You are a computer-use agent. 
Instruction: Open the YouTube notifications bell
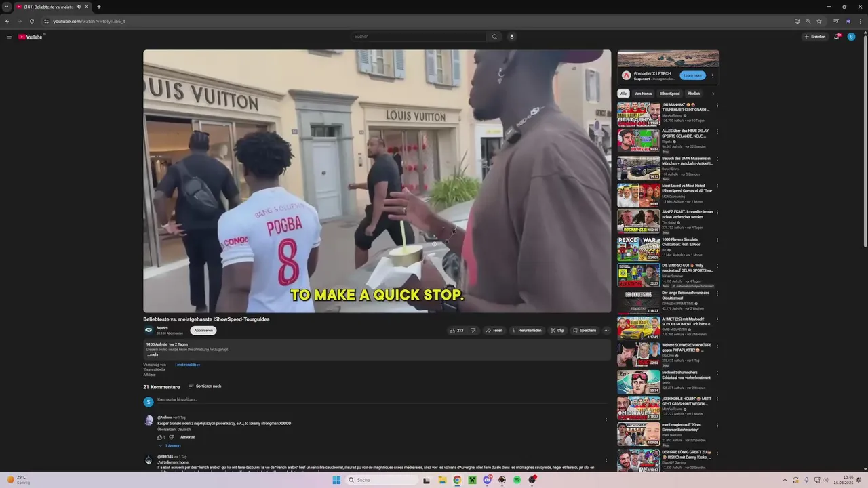tap(837, 37)
